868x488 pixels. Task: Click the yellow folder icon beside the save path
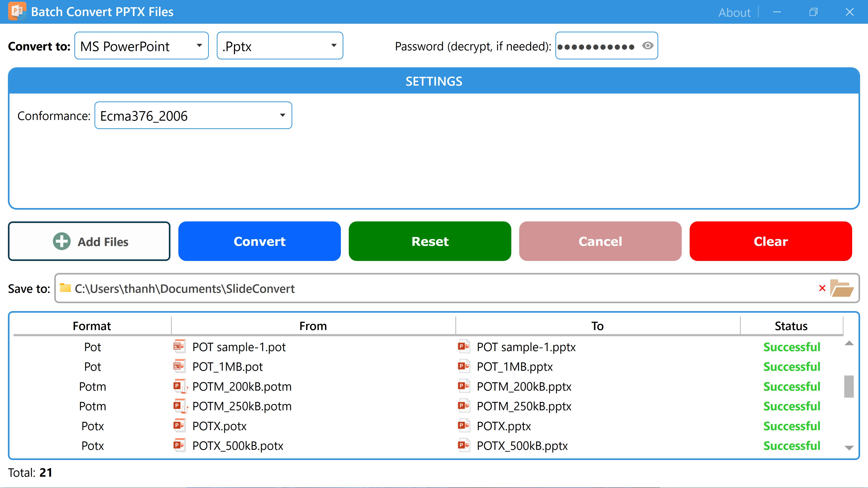tap(65, 288)
